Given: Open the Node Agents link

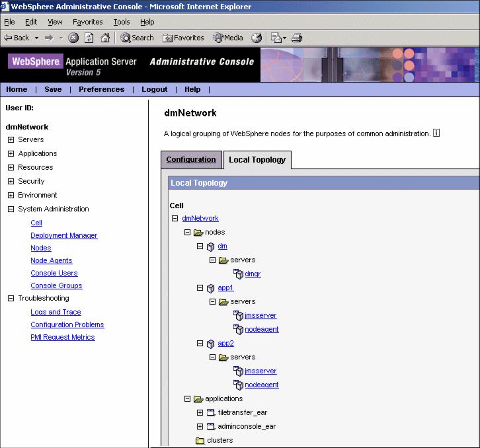Looking at the screenshot, I should click(52, 261).
